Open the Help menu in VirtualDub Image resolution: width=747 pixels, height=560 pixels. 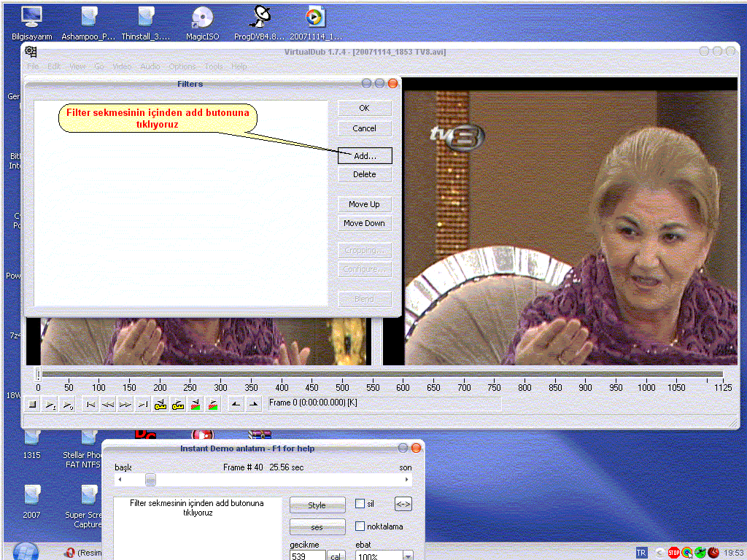(239, 66)
